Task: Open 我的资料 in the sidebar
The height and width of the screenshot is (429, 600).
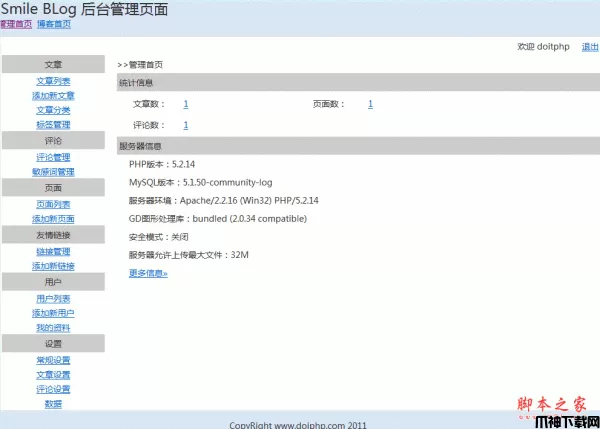Action: (x=53, y=328)
